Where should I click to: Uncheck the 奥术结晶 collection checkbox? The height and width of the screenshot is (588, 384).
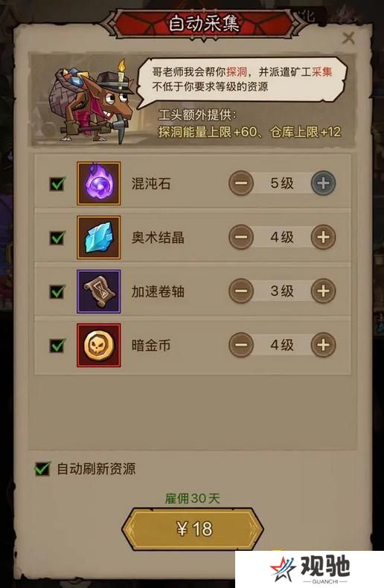tap(57, 238)
